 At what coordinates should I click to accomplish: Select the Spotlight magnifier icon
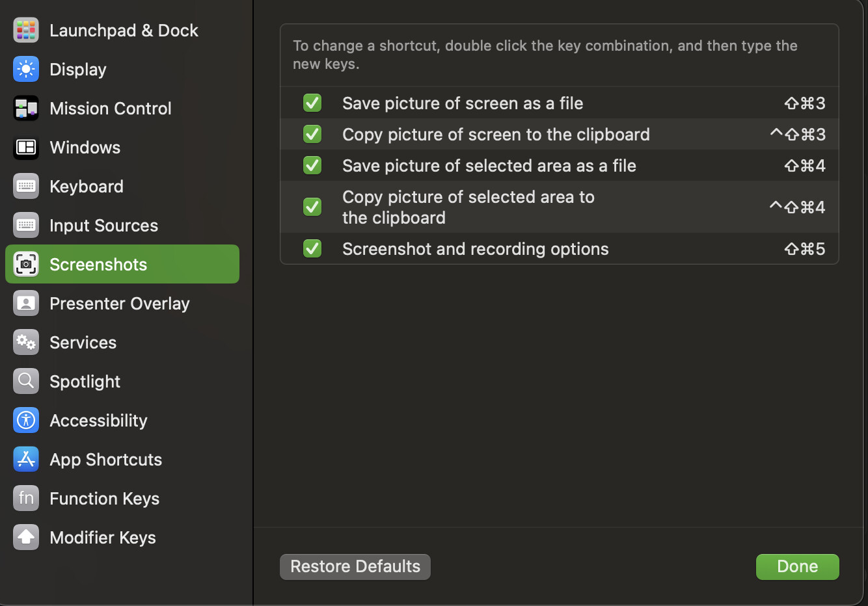point(26,382)
